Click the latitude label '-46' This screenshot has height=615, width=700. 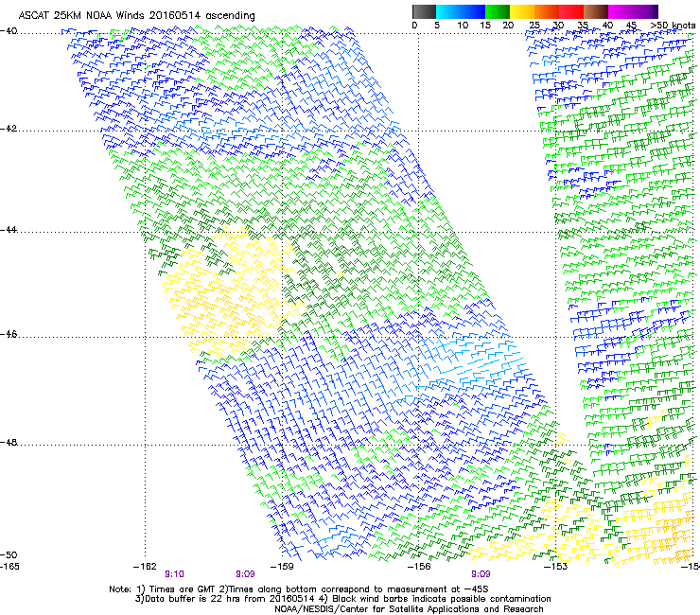tap(9, 334)
